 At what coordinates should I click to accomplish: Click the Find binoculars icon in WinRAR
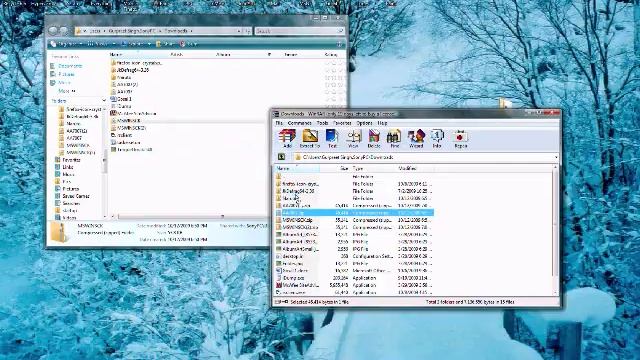394,139
